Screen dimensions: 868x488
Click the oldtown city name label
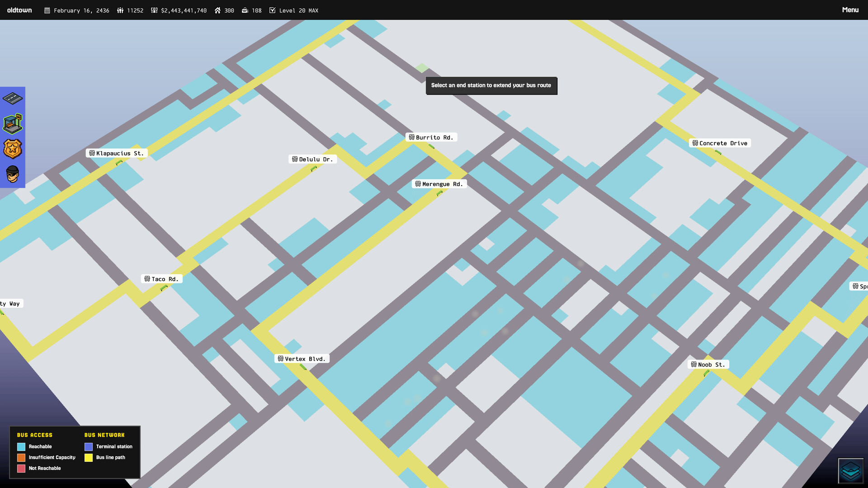coord(19,10)
